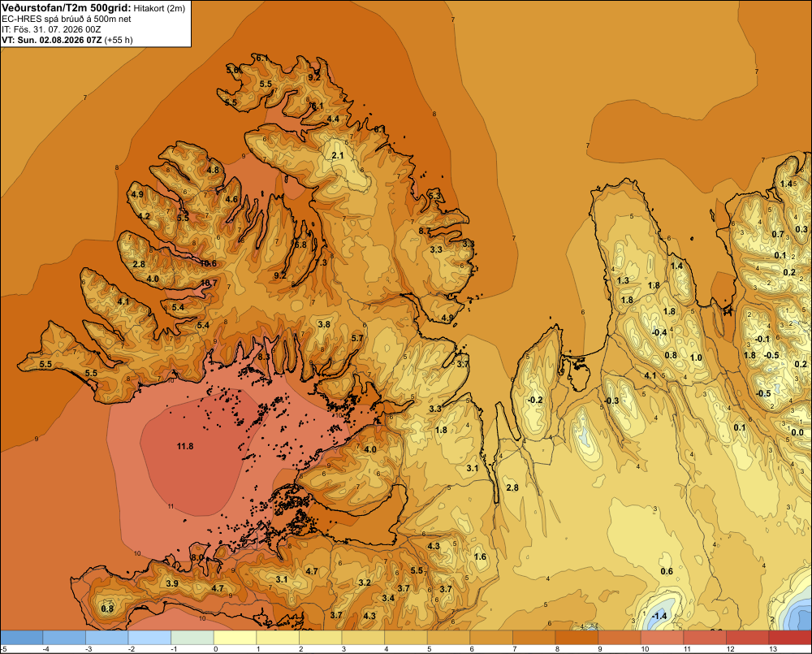Screen dimensions: 812x654
Task: Click the 'IT: Fös. 31. 07. 2026 00Z' line
Action: click(51, 29)
